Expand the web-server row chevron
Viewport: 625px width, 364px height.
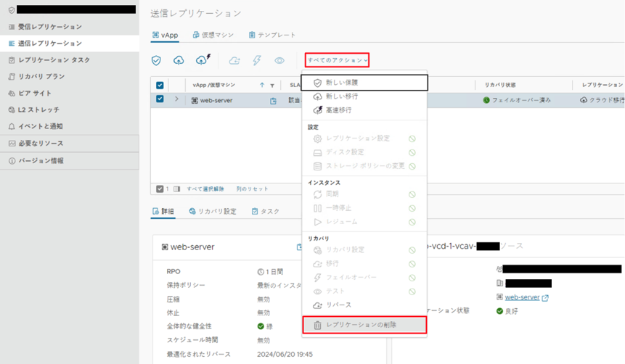[176, 99]
